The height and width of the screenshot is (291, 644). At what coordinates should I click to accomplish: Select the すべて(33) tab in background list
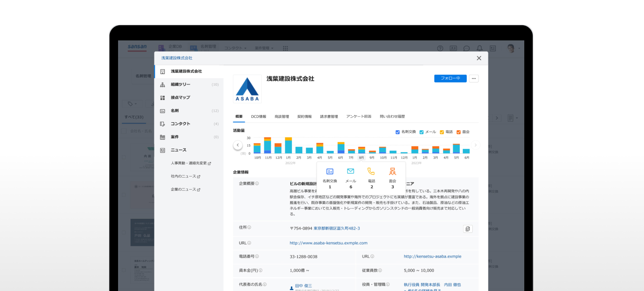pyautogui.click(x=134, y=117)
